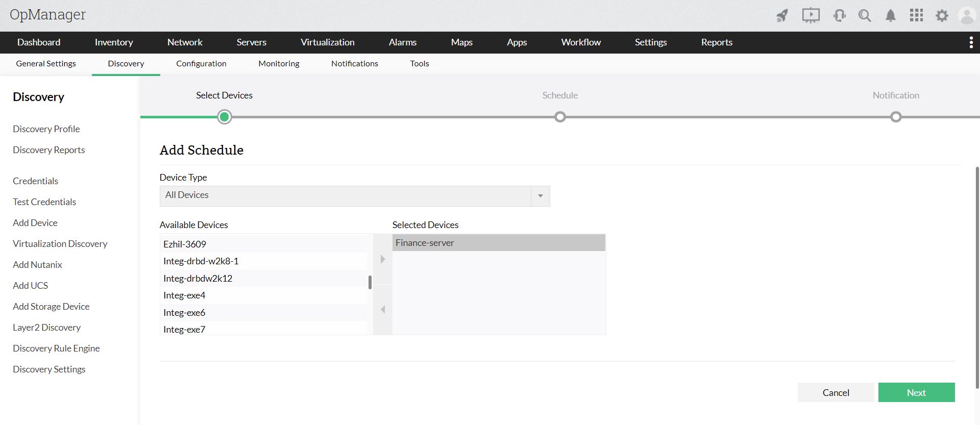Open Add Storage Device link

pos(51,307)
